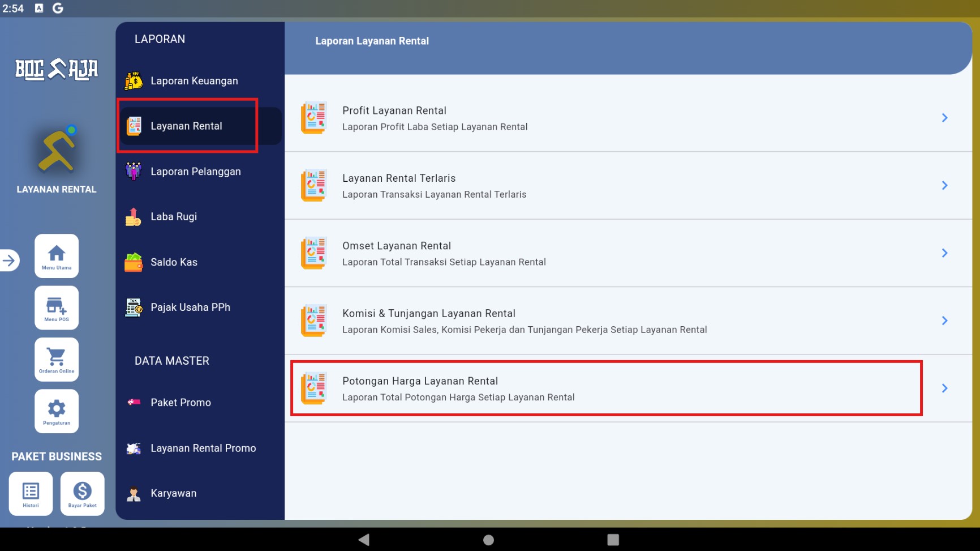Click 'Laporan Total Transaksi Setiap Layanan Rental' text
Image resolution: width=980 pixels, height=551 pixels.
click(444, 262)
